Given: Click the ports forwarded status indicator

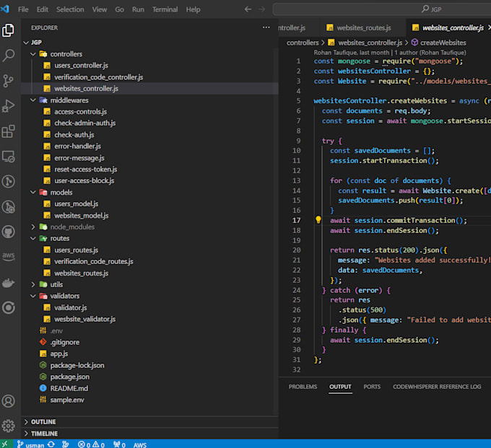Looking at the screenshot, I should point(119,444).
